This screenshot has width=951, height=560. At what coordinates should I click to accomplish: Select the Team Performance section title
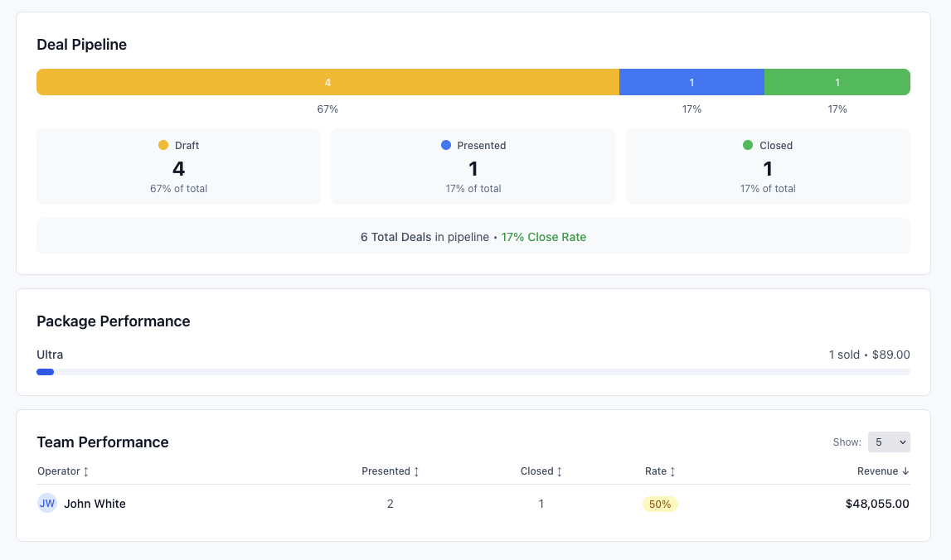point(103,442)
